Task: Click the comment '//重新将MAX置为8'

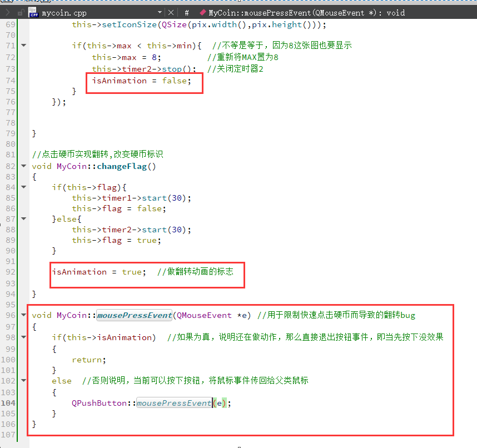Action: 243,57
